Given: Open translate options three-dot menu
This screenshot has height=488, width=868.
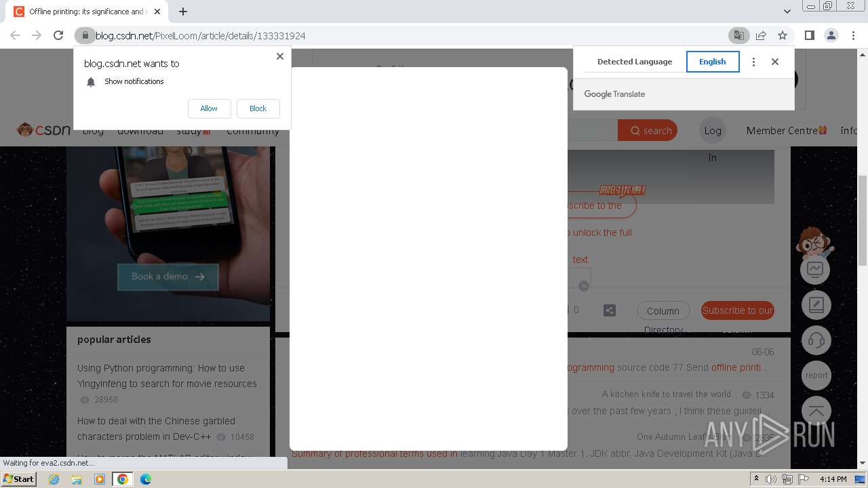Looking at the screenshot, I should click(x=753, y=62).
